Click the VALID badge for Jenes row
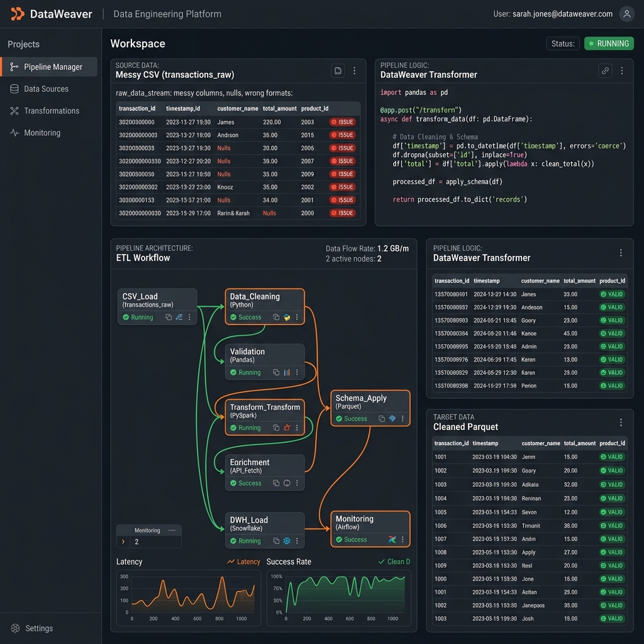 click(x=612, y=294)
